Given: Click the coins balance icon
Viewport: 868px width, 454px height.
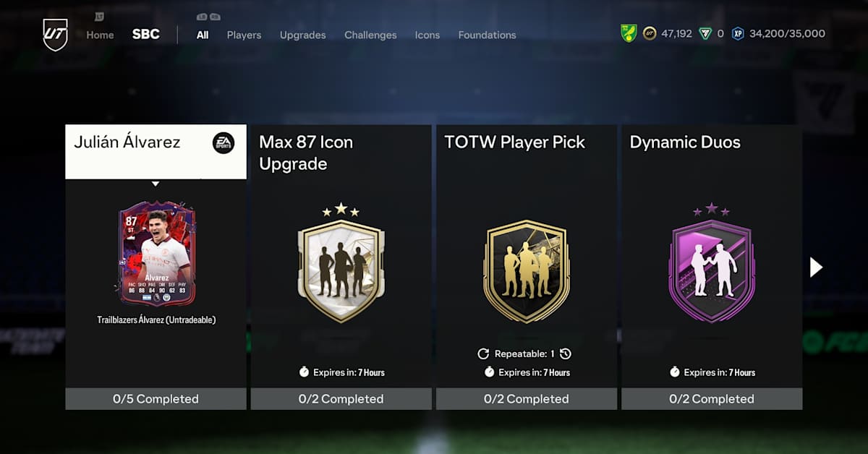Looking at the screenshot, I should tap(650, 33).
